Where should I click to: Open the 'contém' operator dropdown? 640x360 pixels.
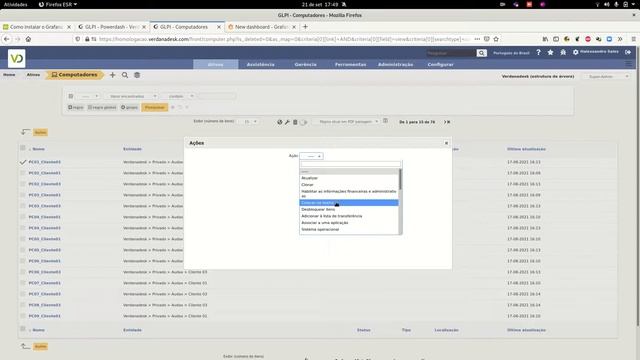tap(178, 96)
